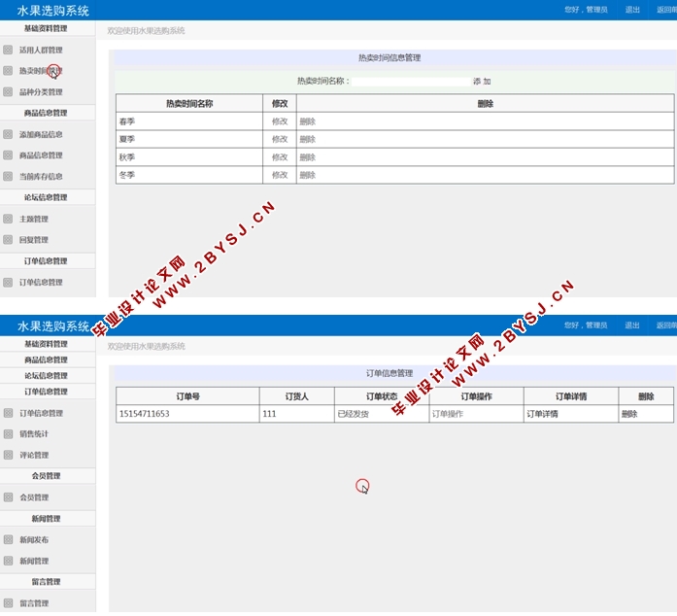Collapse the 新闻管理 section header
This screenshot has height=616, width=677.
(x=46, y=519)
